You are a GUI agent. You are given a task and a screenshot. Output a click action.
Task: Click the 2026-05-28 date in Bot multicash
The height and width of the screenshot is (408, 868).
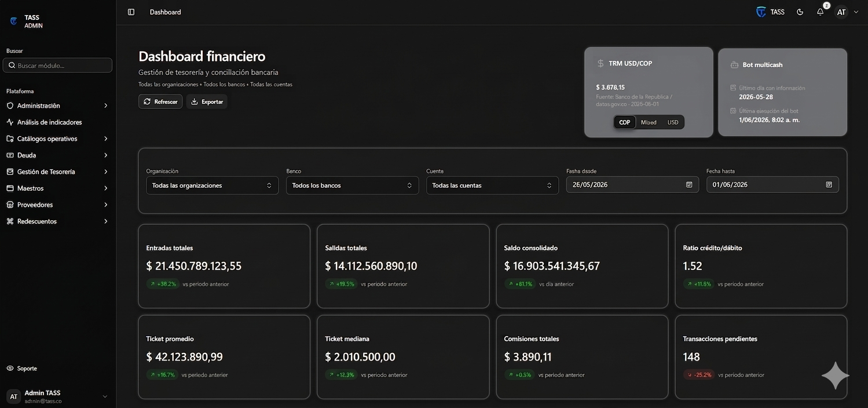[756, 97]
